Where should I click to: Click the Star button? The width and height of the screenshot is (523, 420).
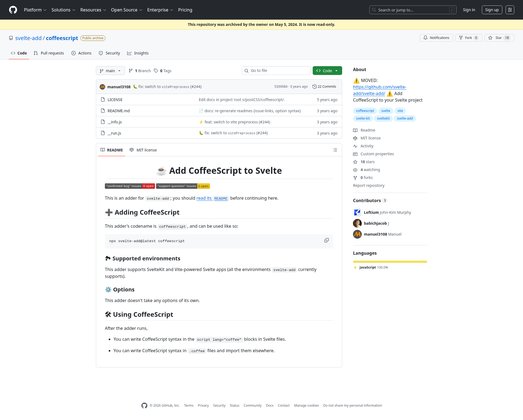point(499,38)
